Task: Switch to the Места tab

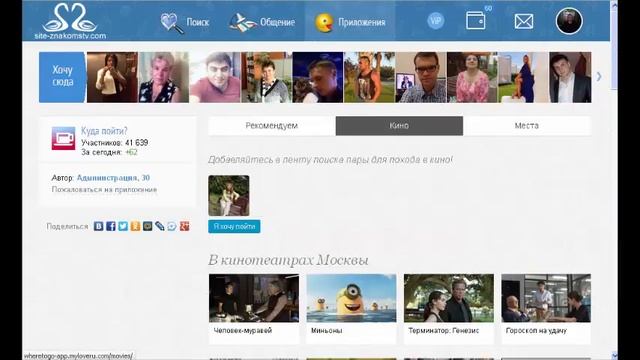Action: [527, 126]
